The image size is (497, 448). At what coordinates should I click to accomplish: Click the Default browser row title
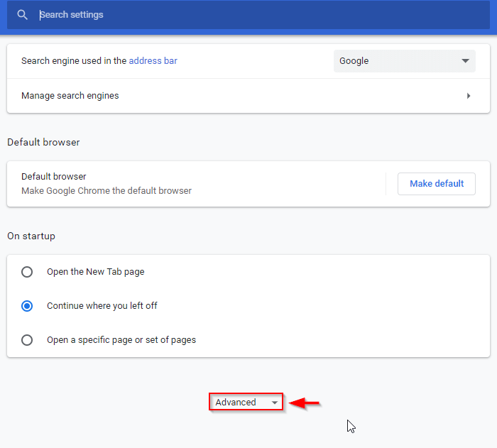54,177
